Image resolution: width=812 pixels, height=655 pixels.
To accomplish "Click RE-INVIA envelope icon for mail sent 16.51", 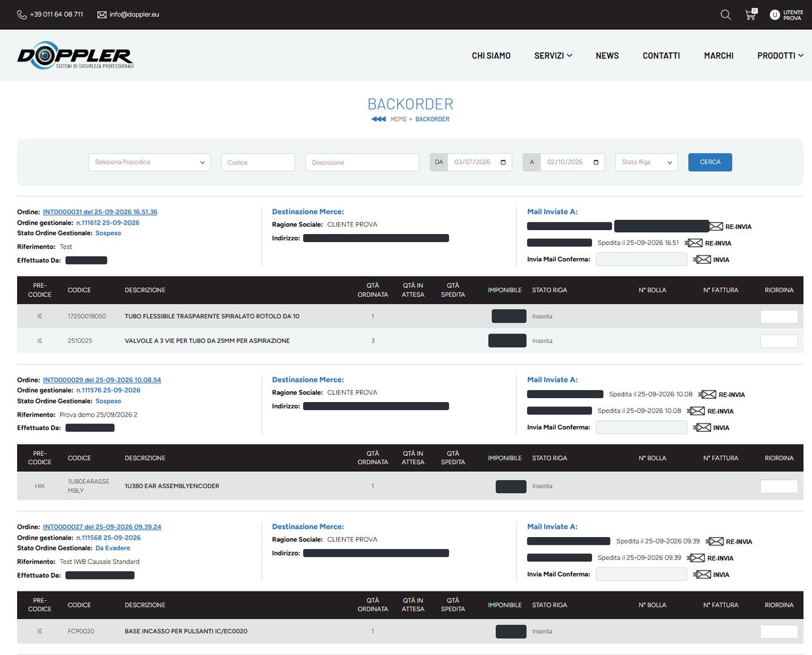I will click(694, 243).
